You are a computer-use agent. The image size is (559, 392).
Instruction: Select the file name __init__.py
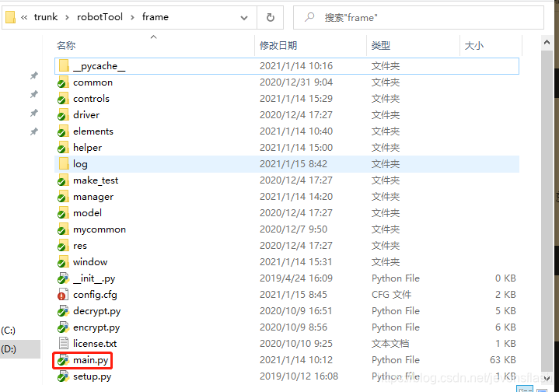94,278
